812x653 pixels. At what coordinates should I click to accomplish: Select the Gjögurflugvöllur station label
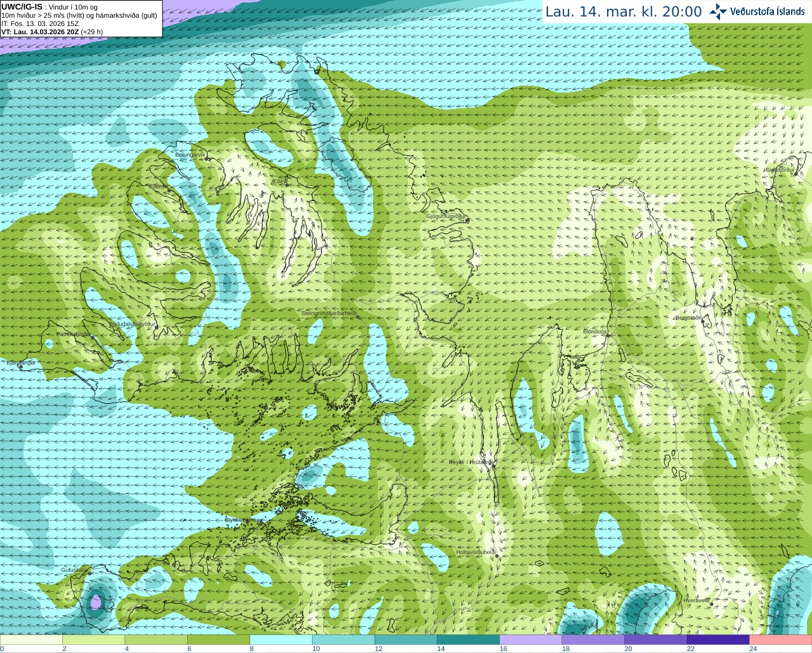click(447, 216)
